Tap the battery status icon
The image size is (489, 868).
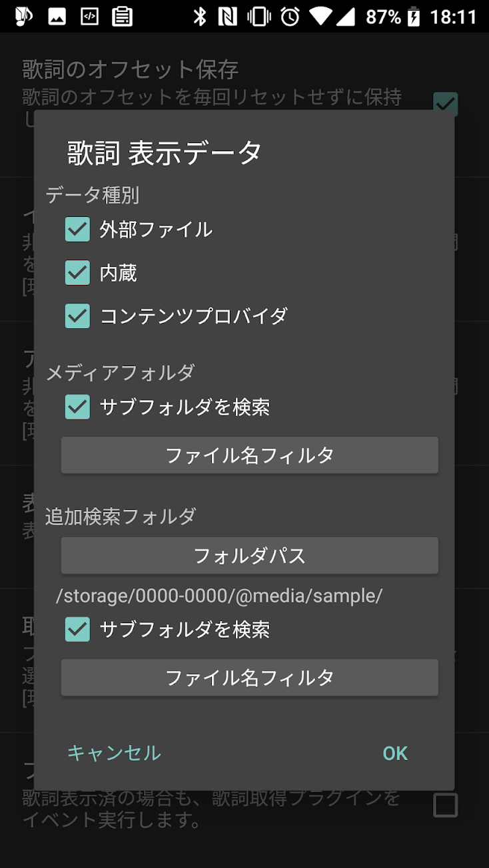pyautogui.click(x=414, y=17)
